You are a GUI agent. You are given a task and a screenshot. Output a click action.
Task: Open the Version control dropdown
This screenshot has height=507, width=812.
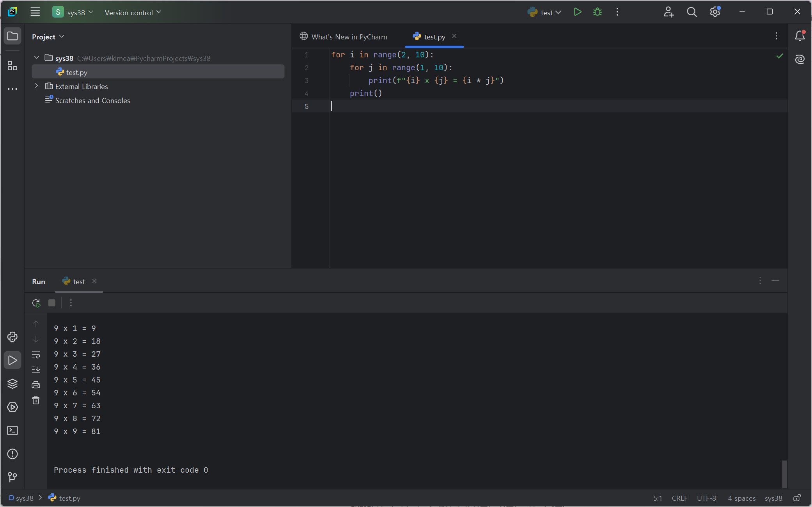click(x=133, y=12)
